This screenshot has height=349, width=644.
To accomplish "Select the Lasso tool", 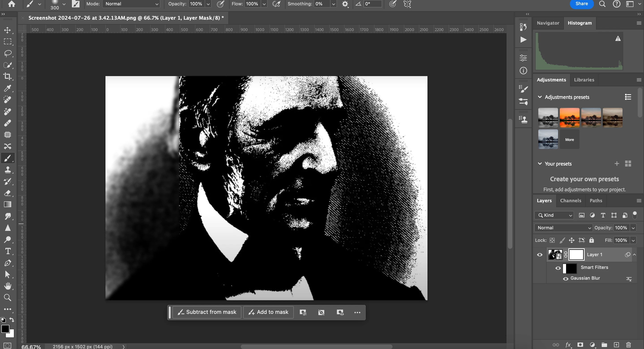I will point(7,53).
